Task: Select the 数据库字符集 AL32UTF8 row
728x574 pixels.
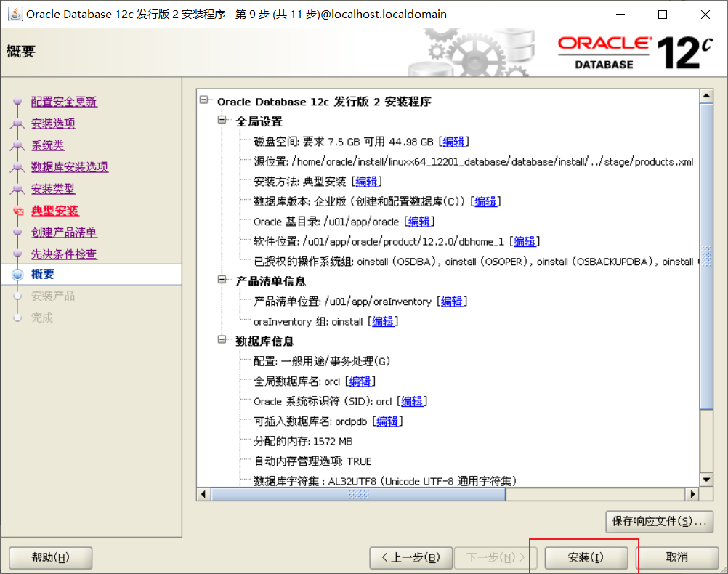Action: (385, 481)
